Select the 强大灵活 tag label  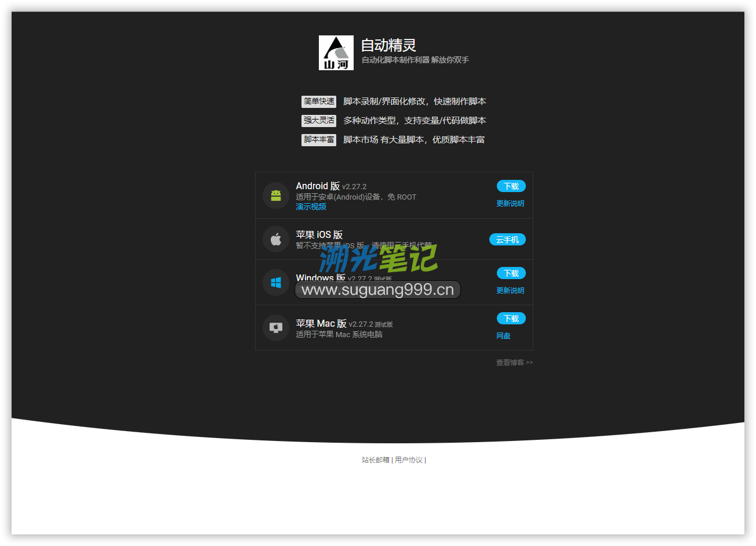click(x=318, y=121)
